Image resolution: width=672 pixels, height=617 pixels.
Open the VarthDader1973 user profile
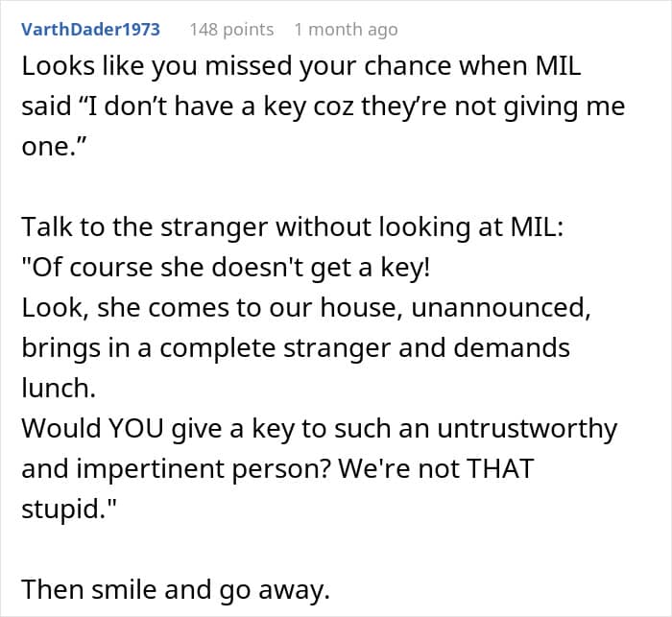(90, 30)
